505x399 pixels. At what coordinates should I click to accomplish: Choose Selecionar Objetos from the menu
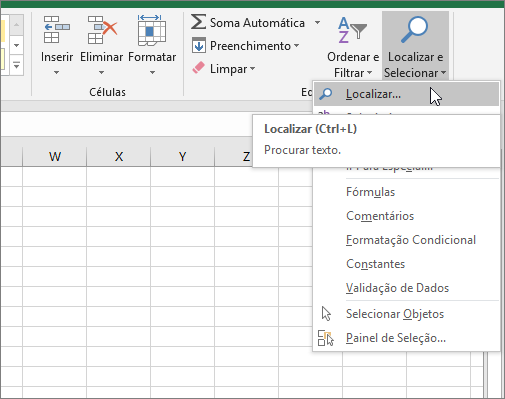point(407,314)
